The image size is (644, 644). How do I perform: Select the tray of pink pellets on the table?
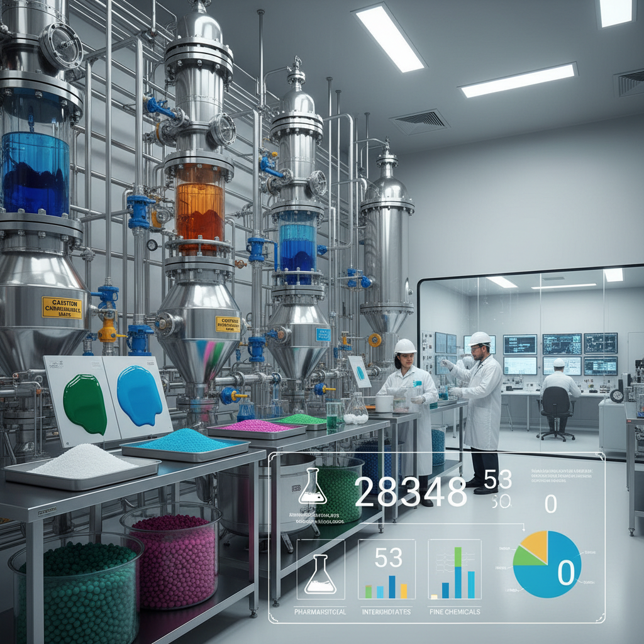tap(256, 428)
